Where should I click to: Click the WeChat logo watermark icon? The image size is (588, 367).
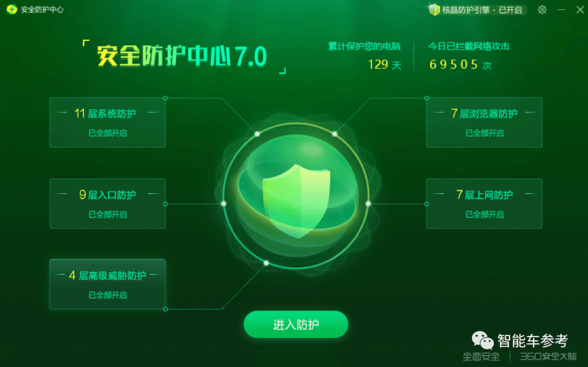482,340
